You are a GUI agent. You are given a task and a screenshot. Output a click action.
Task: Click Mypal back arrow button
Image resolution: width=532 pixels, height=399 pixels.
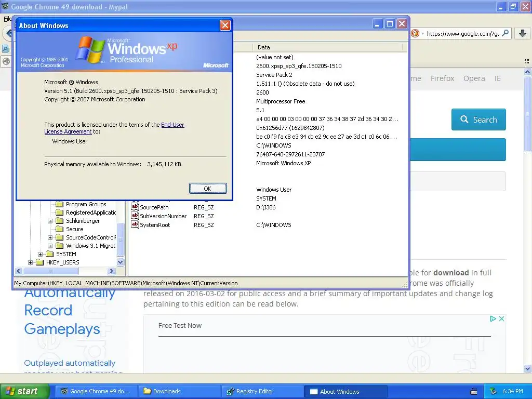[x=8, y=33]
